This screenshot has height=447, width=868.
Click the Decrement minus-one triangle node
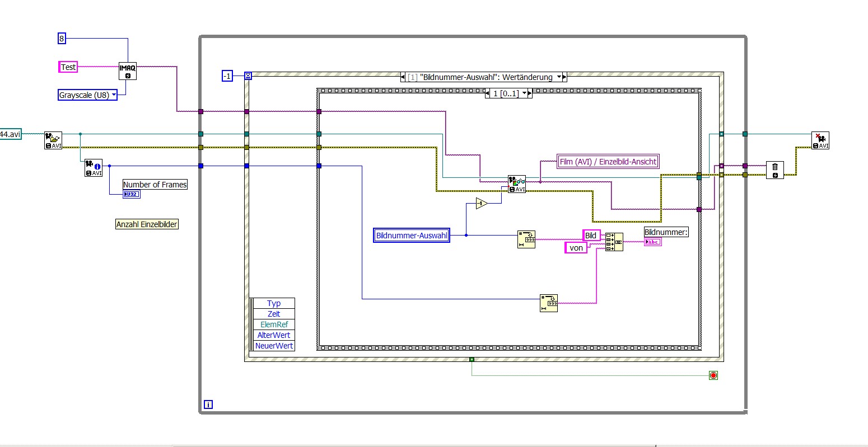coord(482,204)
